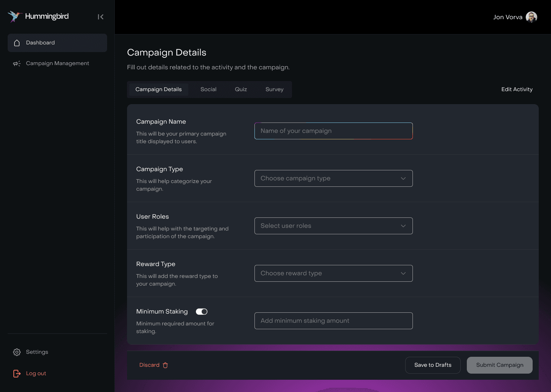Open the Choose reward type dropdown
The image size is (551, 392).
(x=334, y=273)
